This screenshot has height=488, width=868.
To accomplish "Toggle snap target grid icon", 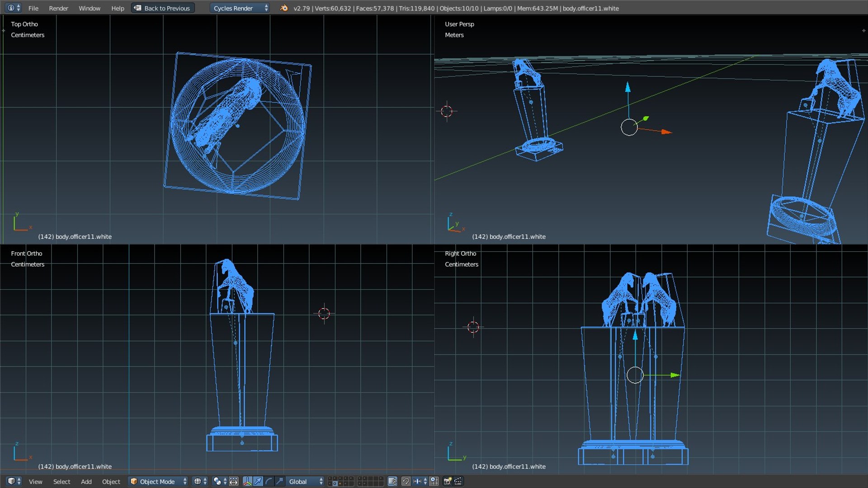I will click(434, 481).
